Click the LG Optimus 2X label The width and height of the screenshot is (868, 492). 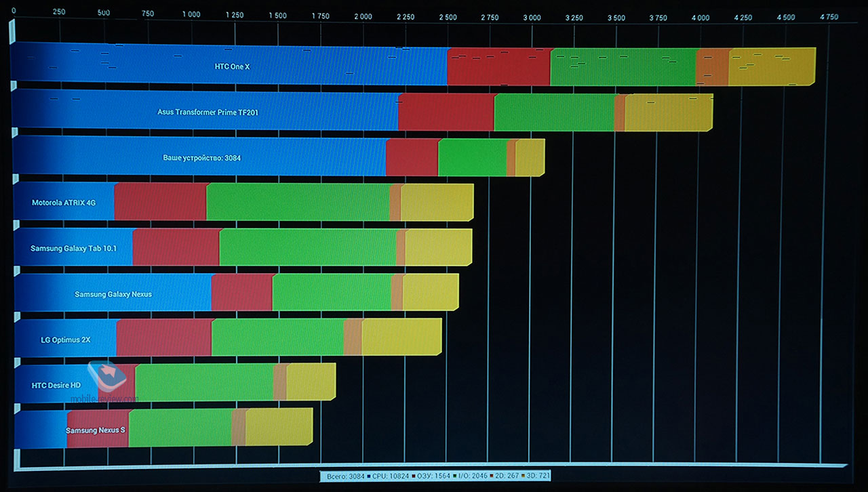pyautogui.click(x=66, y=340)
